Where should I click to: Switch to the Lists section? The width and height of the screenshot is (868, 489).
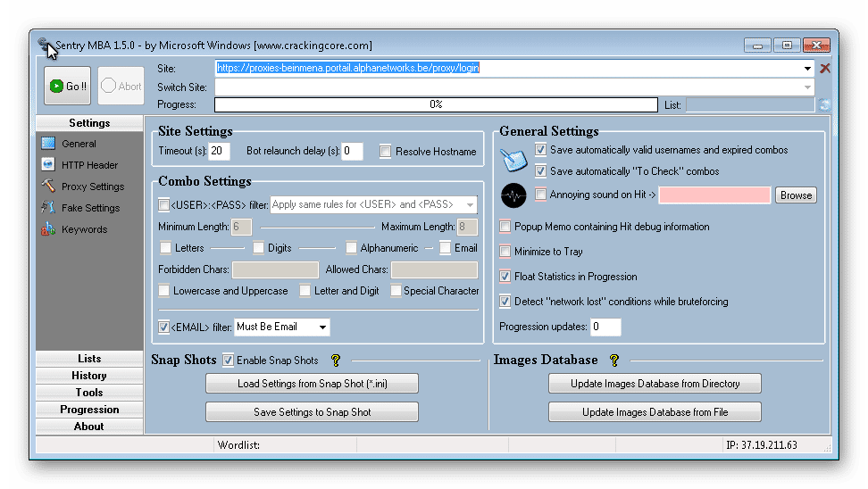(x=89, y=359)
